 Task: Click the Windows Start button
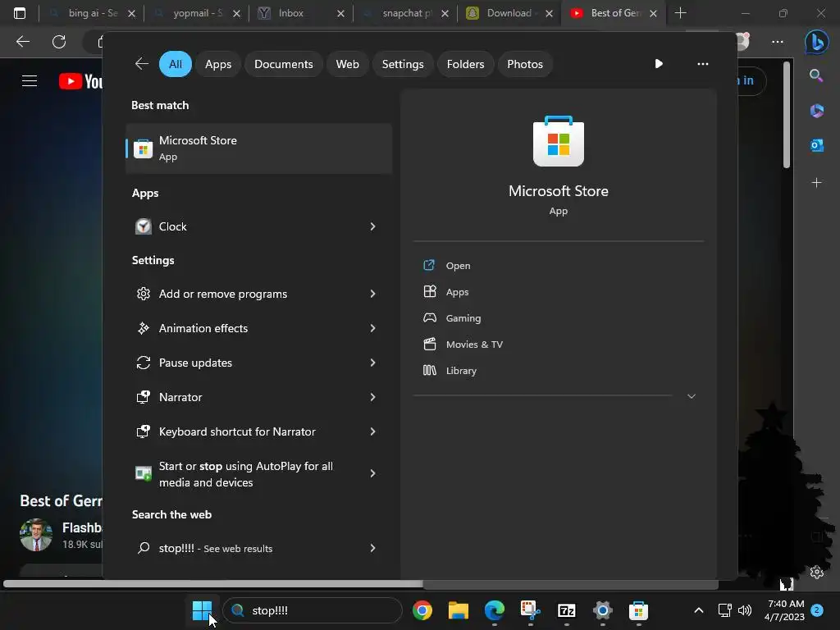pos(202,609)
